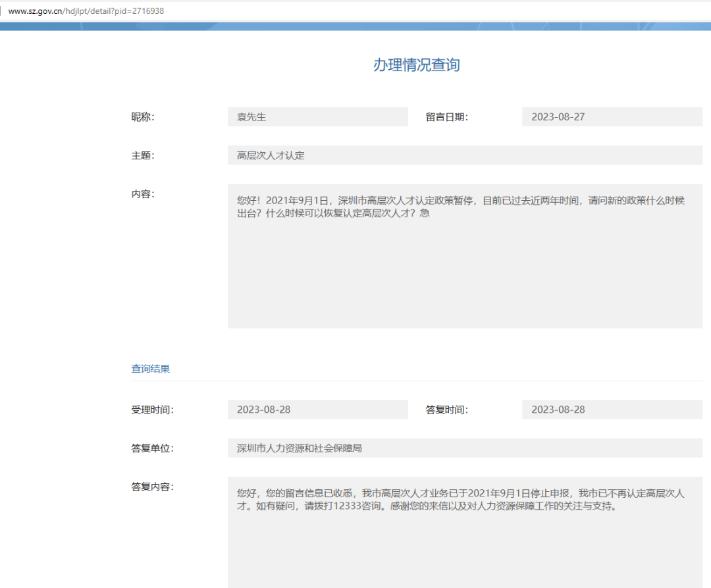The width and height of the screenshot is (711, 588).
Task: Open the 查询结果 section heading
Action: (x=151, y=369)
